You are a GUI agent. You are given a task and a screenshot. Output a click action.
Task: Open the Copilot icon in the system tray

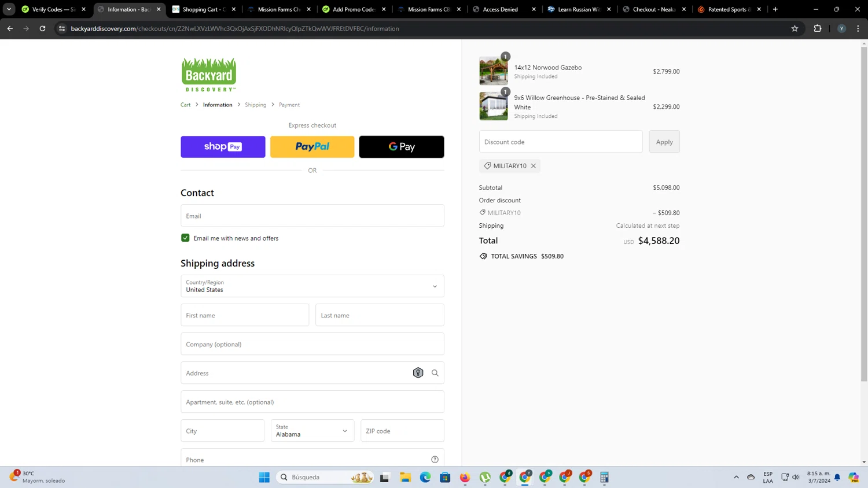coord(854,477)
